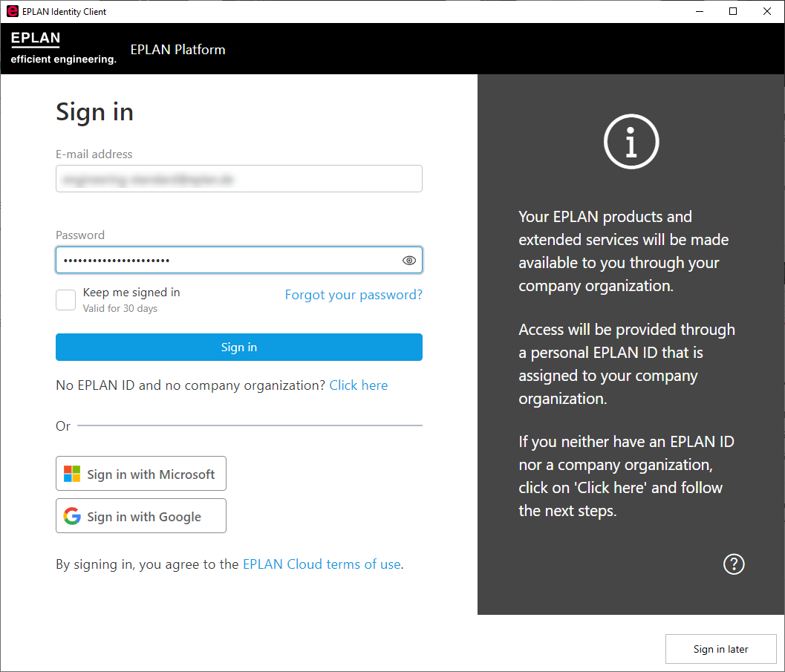This screenshot has width=785, height=672.
Task: Maximize the EPLAN Identity Client window
Action: point(733,11)
